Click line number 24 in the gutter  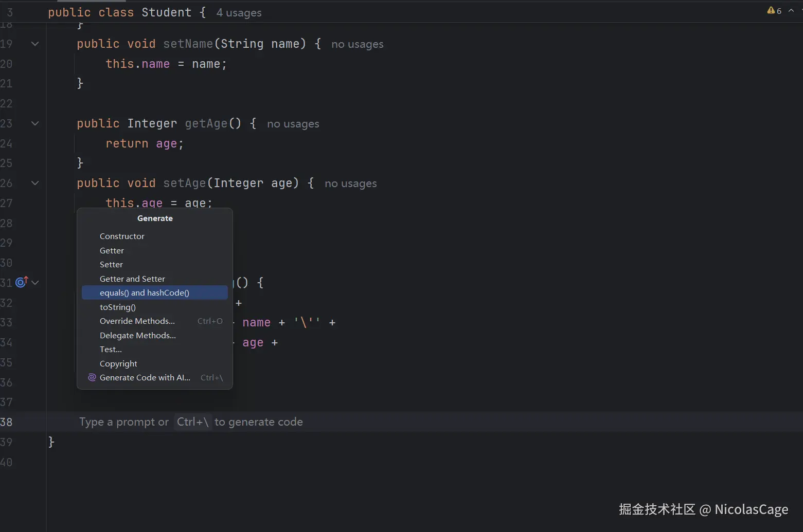(6, 143)
